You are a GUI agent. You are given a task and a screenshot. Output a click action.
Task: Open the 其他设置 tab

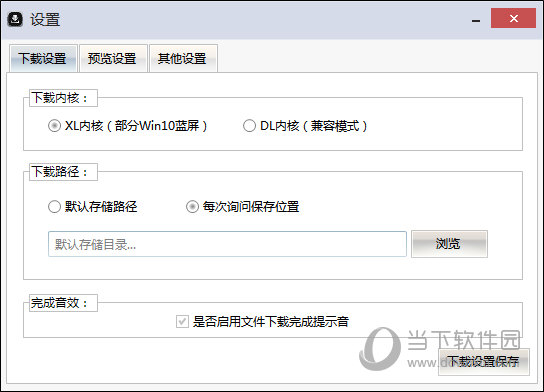coord(183,58)
